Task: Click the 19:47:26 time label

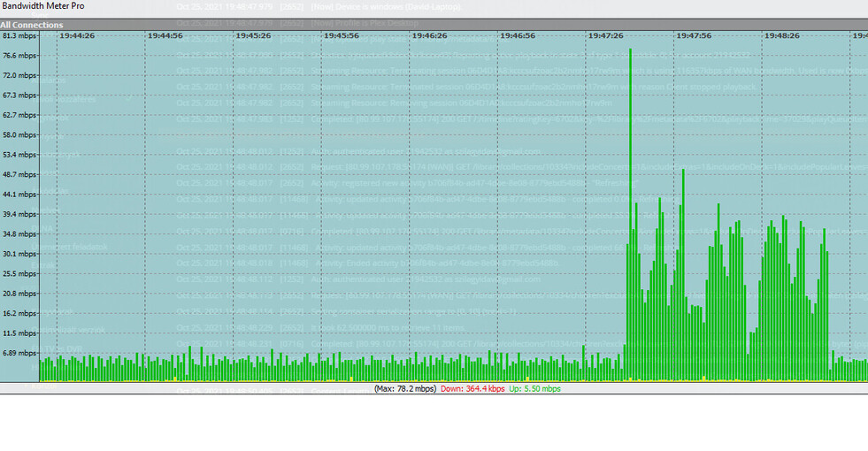Action: click(605, 35)
